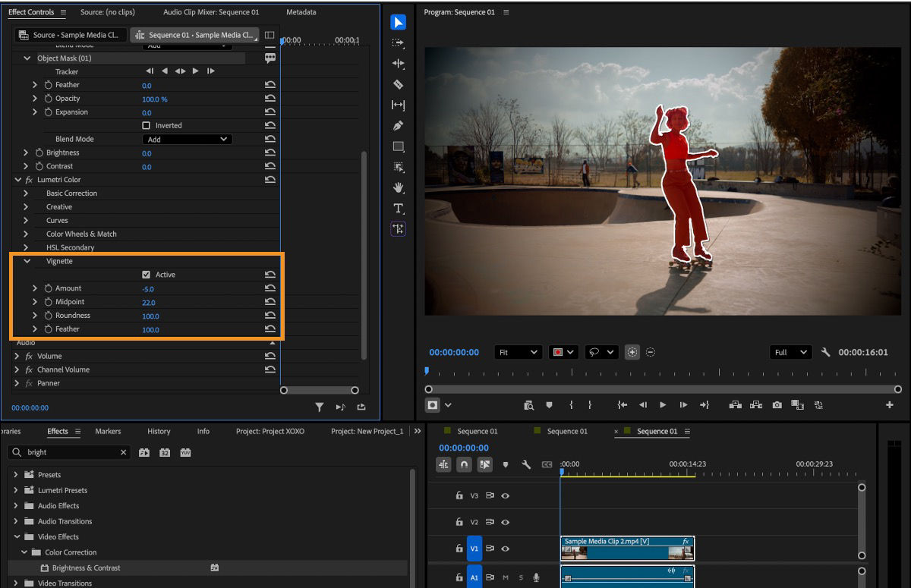Image resolution: width=911 pixels, height=588 pixels.
Task: Select the Pen tool in the toolbar
Action: pyautogui.click(x=398, y=126)
